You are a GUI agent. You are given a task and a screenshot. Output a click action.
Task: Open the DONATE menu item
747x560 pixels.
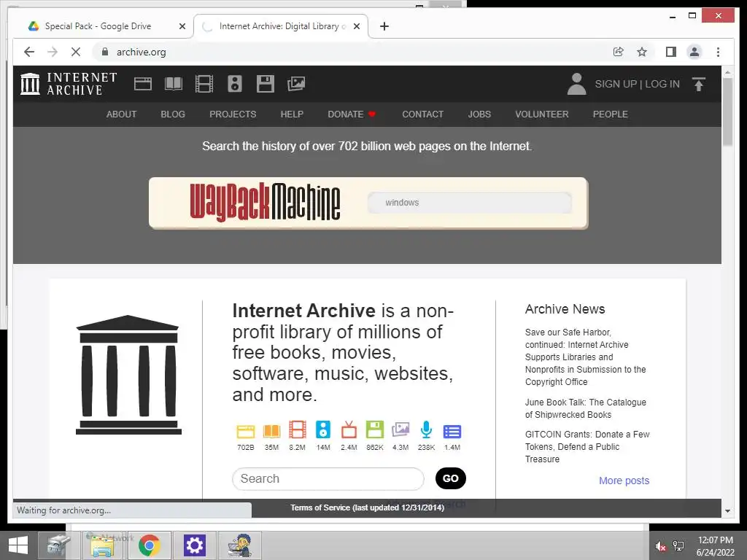[352, 114]
